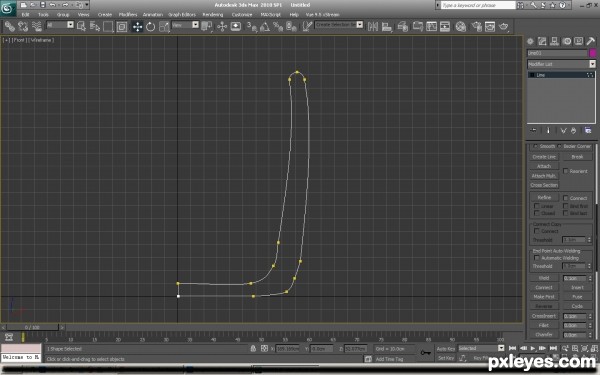Enable the Bind first checkbox
The image size is (600, 375).
click(566, 206)
